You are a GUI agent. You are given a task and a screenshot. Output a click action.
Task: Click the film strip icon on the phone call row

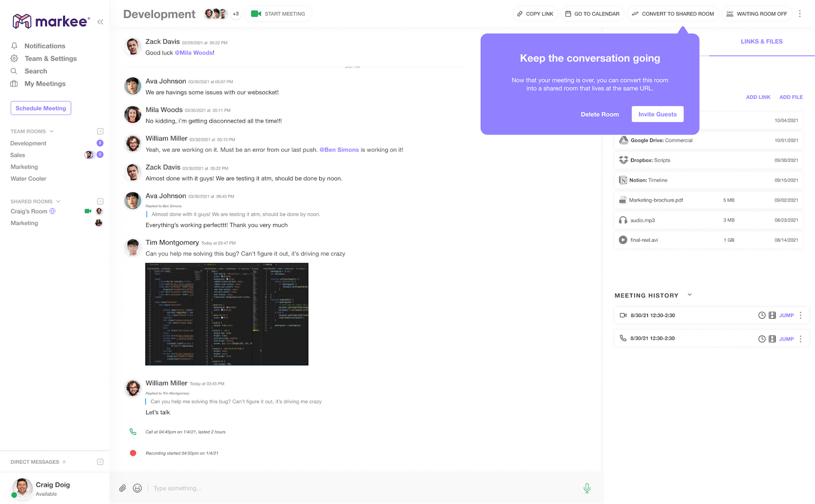click(x=772, y=339)
